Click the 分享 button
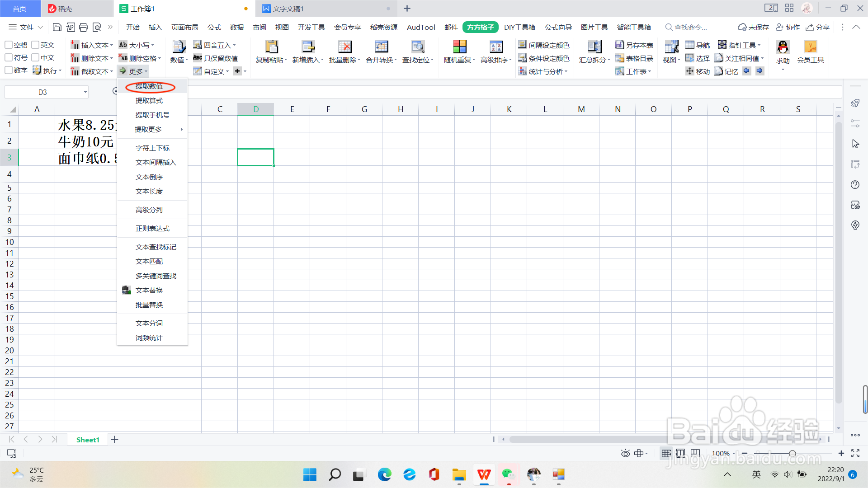868x488 pixels. (x=817, y=27)
